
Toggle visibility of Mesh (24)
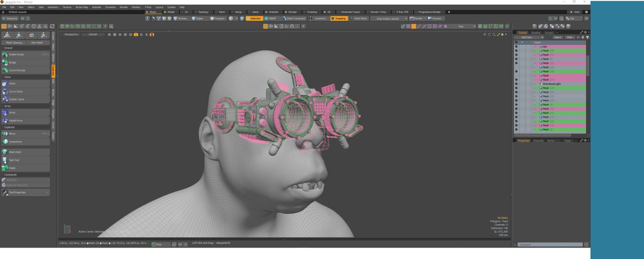pyautogui.click(x=516, y=88)
